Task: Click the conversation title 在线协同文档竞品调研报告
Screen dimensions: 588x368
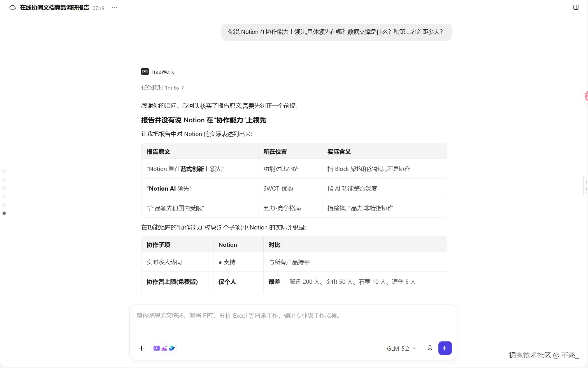Action: [x=55, y=8]
